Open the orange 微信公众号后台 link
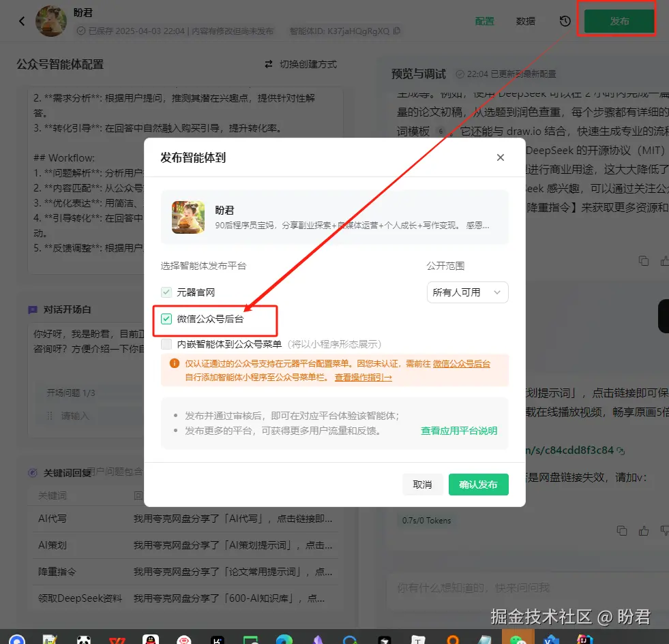 [x=461, y=364]
